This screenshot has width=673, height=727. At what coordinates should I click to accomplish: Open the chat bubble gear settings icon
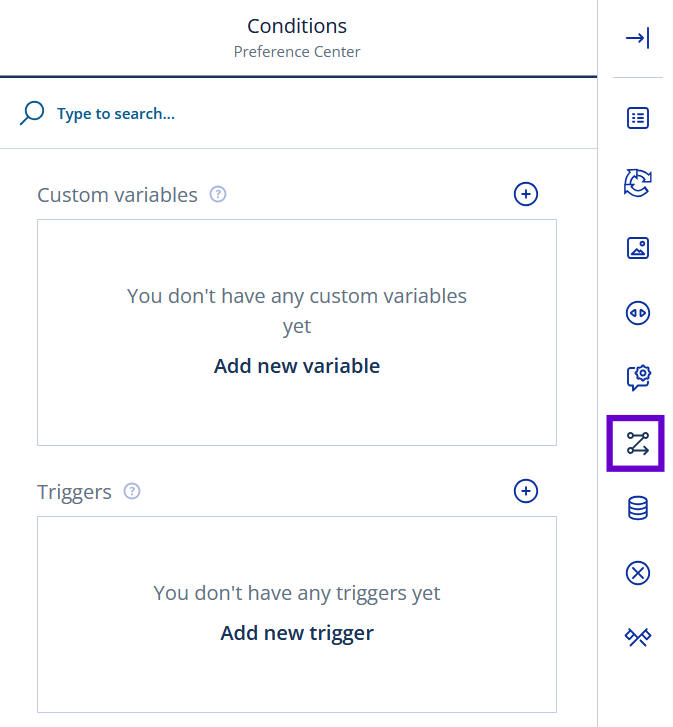(638, 378)
